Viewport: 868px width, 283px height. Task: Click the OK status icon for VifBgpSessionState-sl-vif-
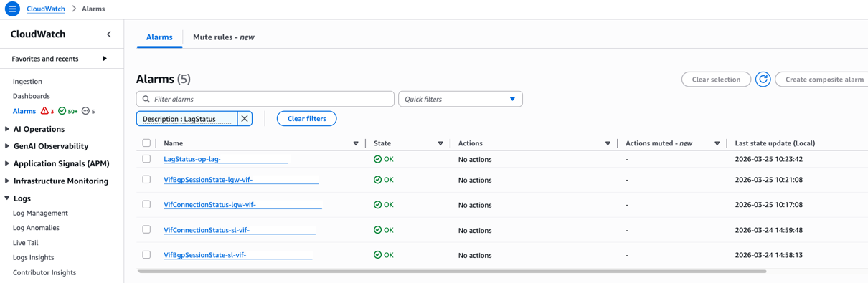(377, 255)
